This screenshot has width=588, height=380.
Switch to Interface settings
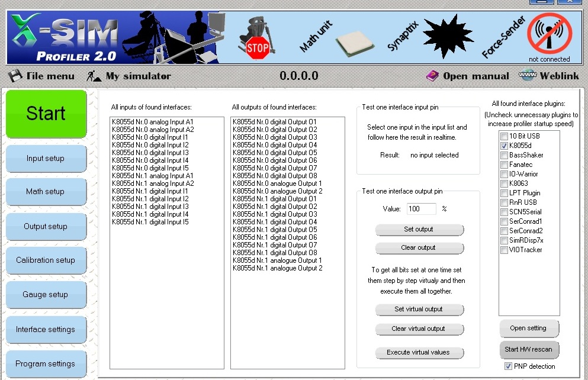pyautogui.click(x=46, y=330)
